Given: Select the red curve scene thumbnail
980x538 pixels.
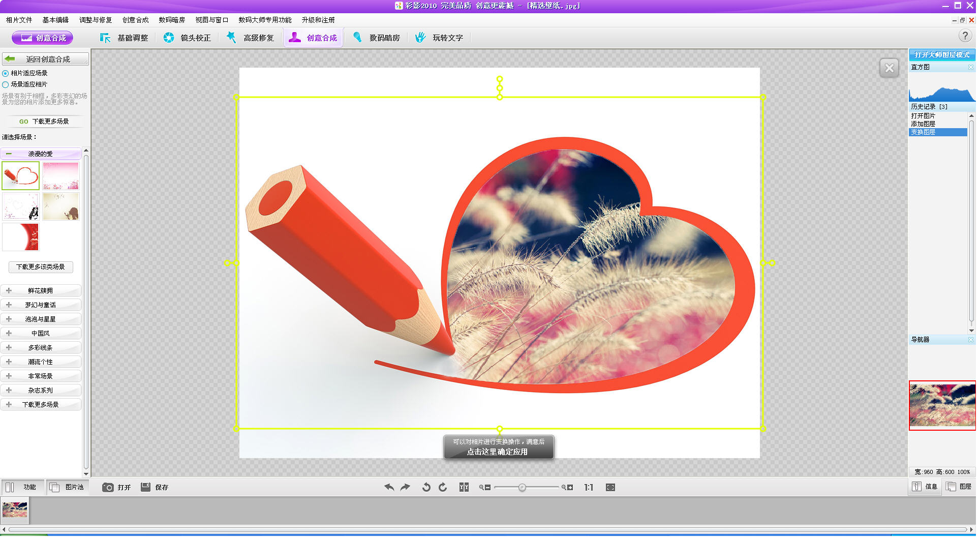Looking at the screenshot, I should click(x=20, y=238).
